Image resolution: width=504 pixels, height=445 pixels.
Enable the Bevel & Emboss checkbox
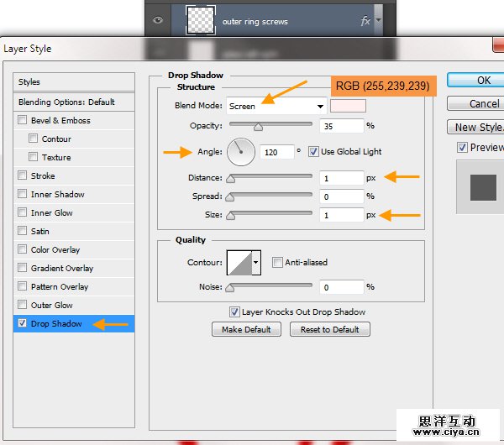[23, 120]
